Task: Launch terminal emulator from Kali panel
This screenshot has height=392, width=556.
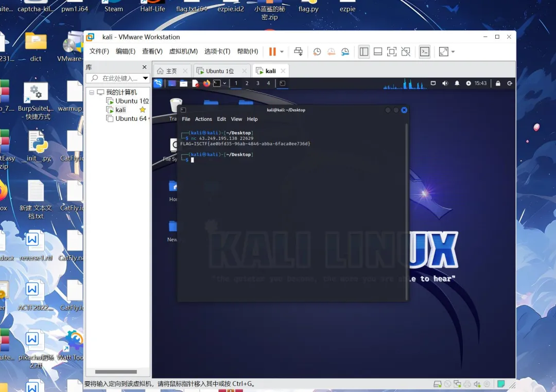Action: [x=217, y=83]
